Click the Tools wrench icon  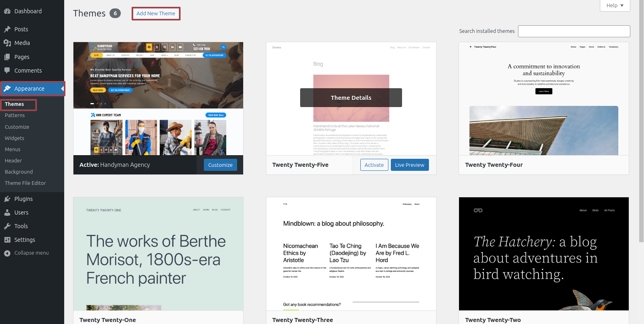(x=7, y=226)
